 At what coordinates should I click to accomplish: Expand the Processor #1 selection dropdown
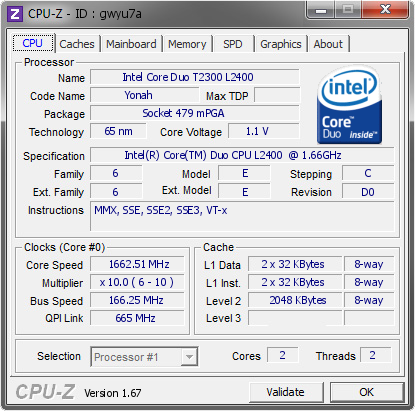189,357
